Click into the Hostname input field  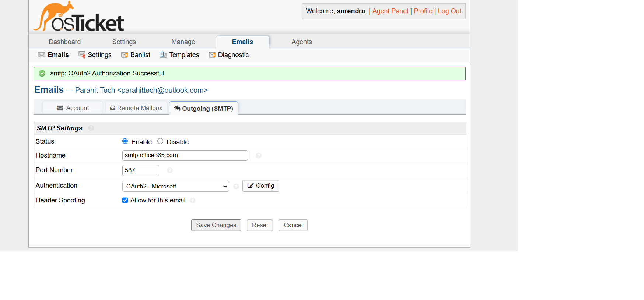point(185,155)
